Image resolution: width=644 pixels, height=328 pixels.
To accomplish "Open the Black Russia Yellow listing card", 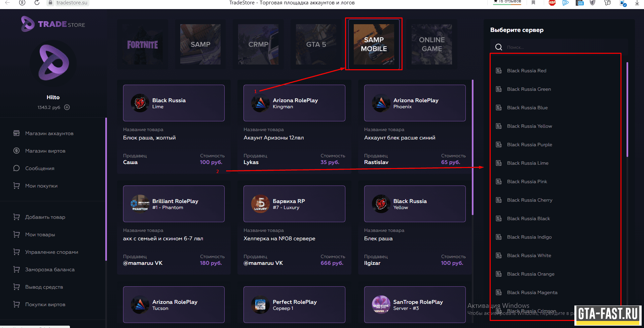I will [415, 204].
